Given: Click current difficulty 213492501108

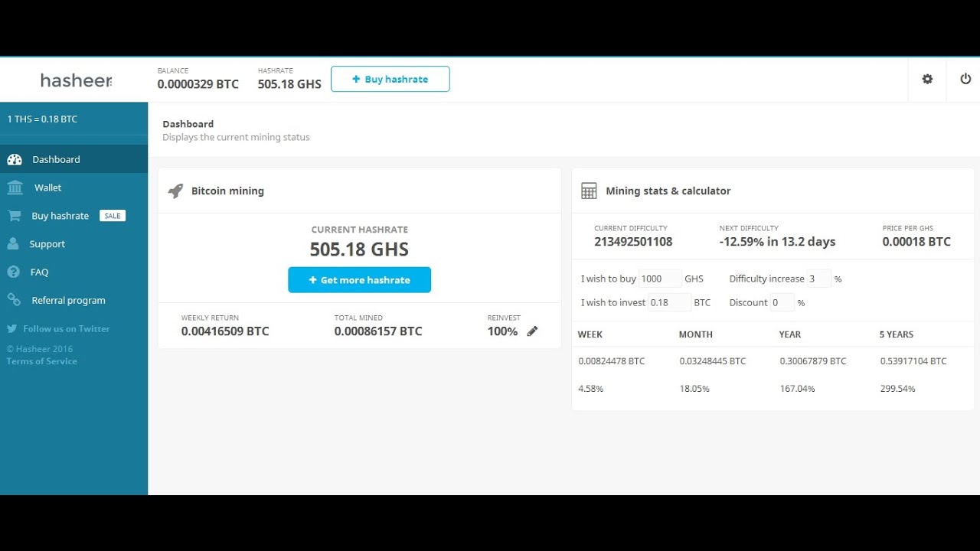Looking at the screenshot, I should click(633, 242).
